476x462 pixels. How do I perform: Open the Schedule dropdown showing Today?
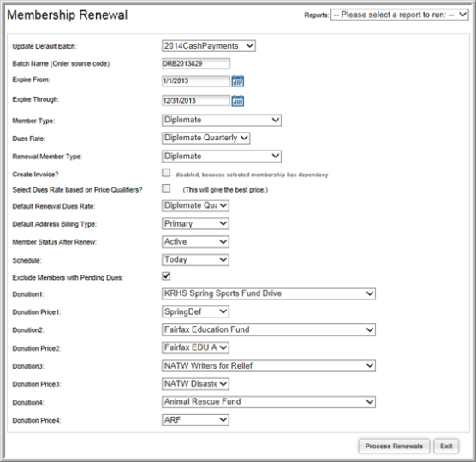click(x=195, y=260)
